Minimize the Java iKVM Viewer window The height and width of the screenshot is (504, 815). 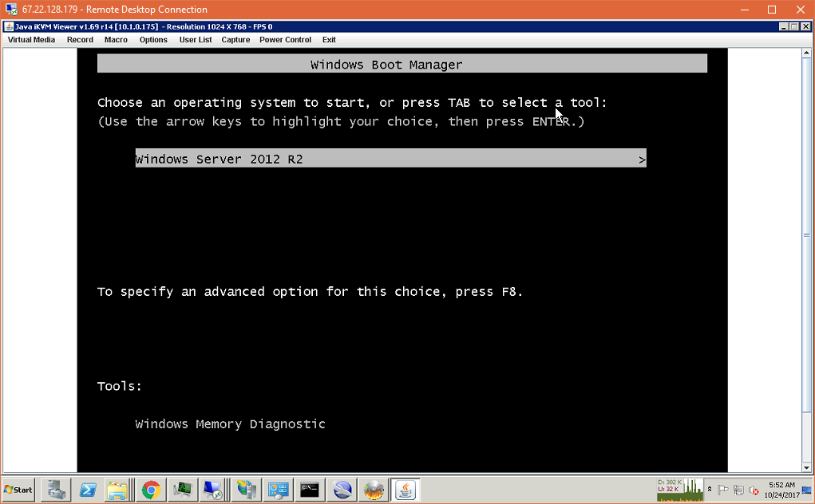[x=783, y=26]
